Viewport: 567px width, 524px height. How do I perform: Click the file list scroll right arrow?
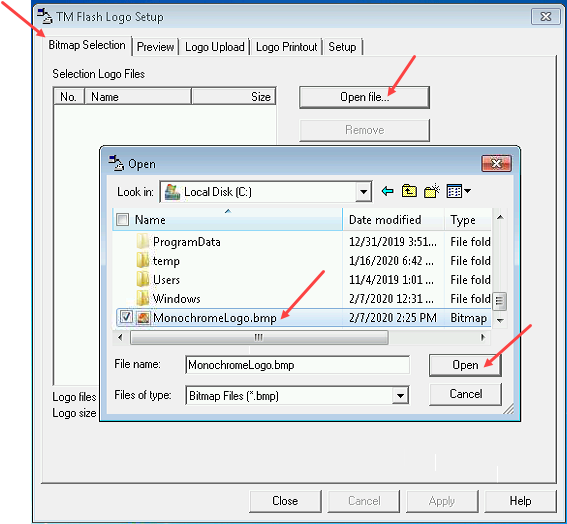[x=483, y=337]
